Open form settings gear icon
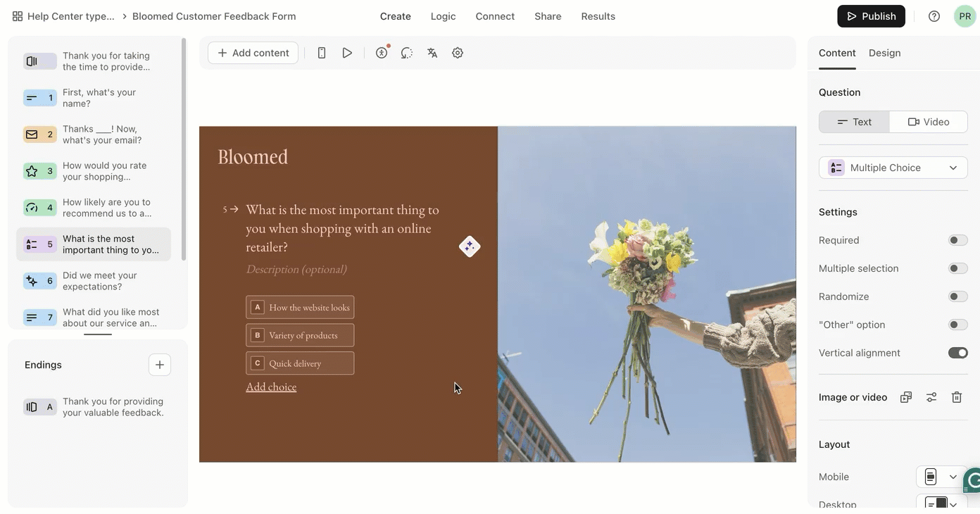 coord(458,53)
